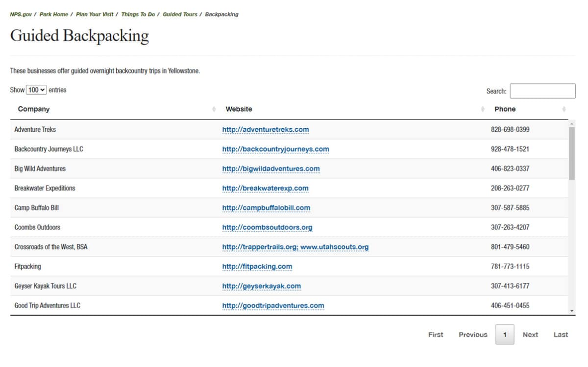Focus the Search input field
Image resolution: width=588 pixels, height=367 pixels.
[x=542, y=91]
